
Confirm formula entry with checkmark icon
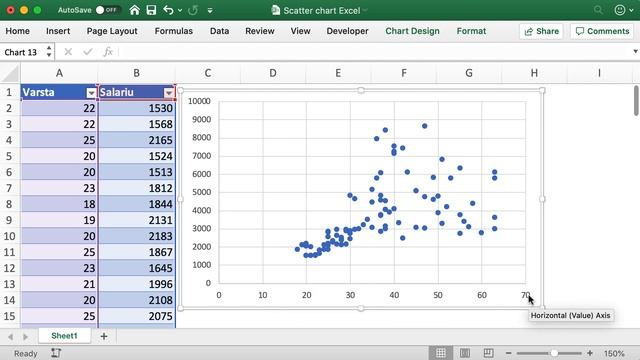coord(88,52)
